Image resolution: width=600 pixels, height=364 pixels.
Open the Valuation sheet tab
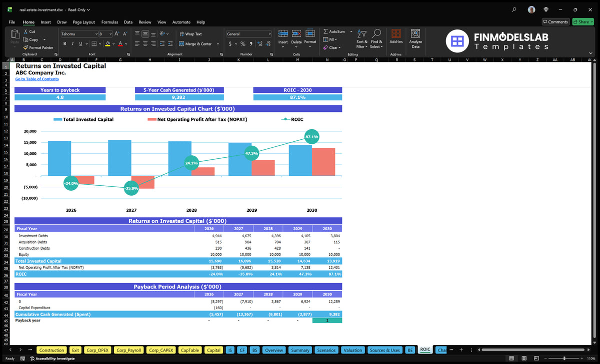(x=352, y=350)
